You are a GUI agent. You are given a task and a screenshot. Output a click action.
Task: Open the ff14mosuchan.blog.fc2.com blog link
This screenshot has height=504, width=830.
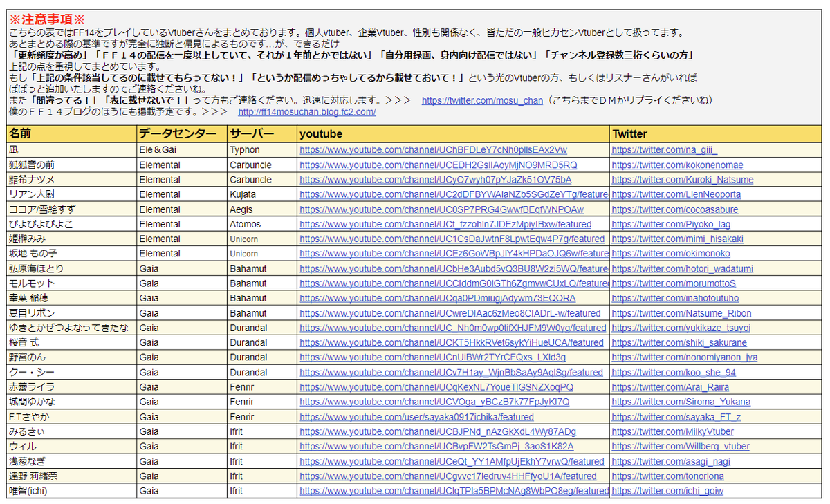[307, 112]
